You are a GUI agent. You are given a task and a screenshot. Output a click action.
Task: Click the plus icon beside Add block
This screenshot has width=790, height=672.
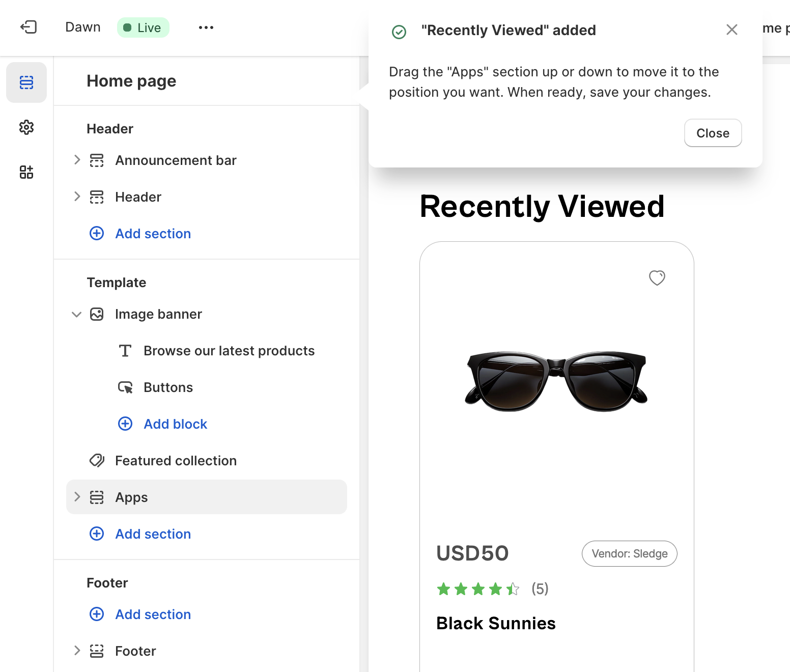point(125,424)
